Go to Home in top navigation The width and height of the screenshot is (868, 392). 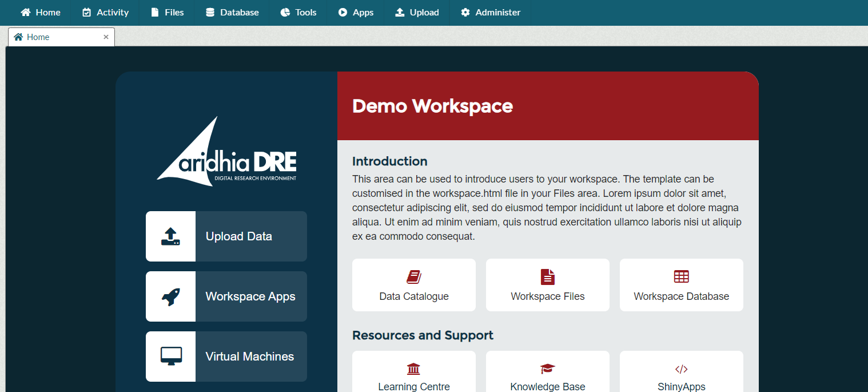41,13
